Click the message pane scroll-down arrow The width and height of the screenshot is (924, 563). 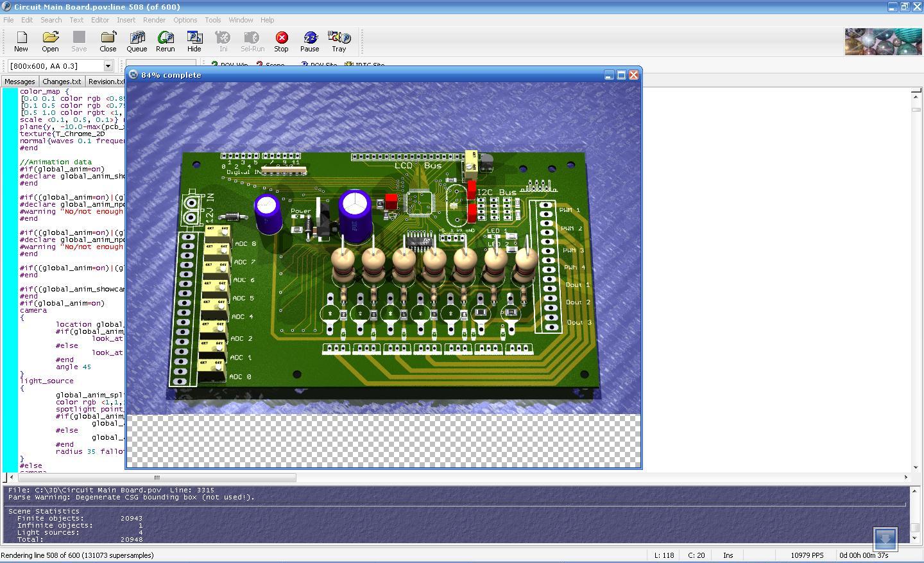pos(914,537)
